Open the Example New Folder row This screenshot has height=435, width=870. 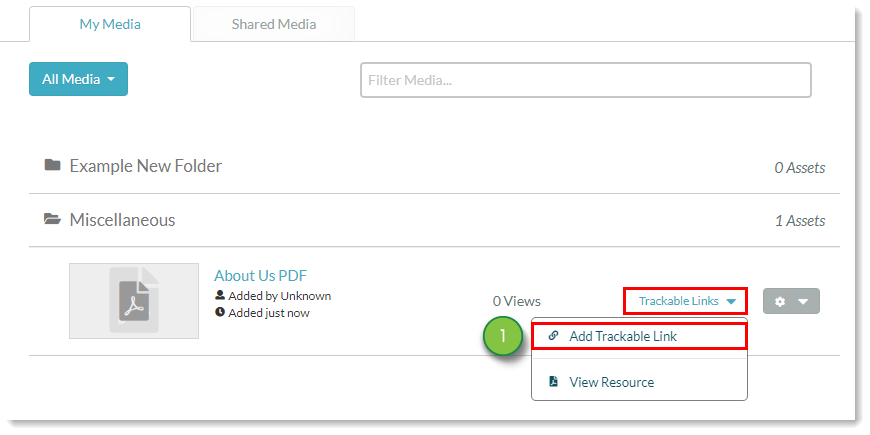click(434, 166)
